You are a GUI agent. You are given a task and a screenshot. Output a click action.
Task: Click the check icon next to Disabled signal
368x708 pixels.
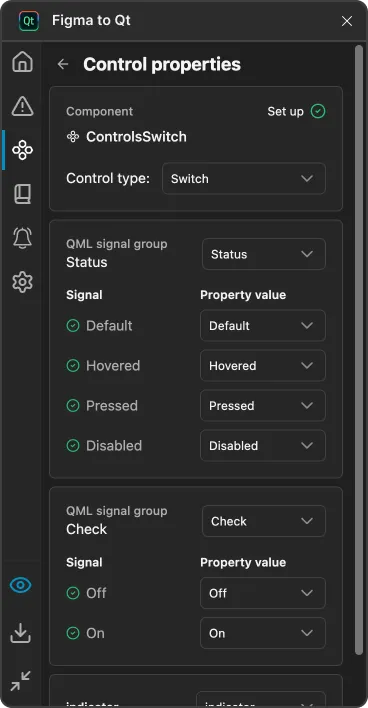click(73, 446)
